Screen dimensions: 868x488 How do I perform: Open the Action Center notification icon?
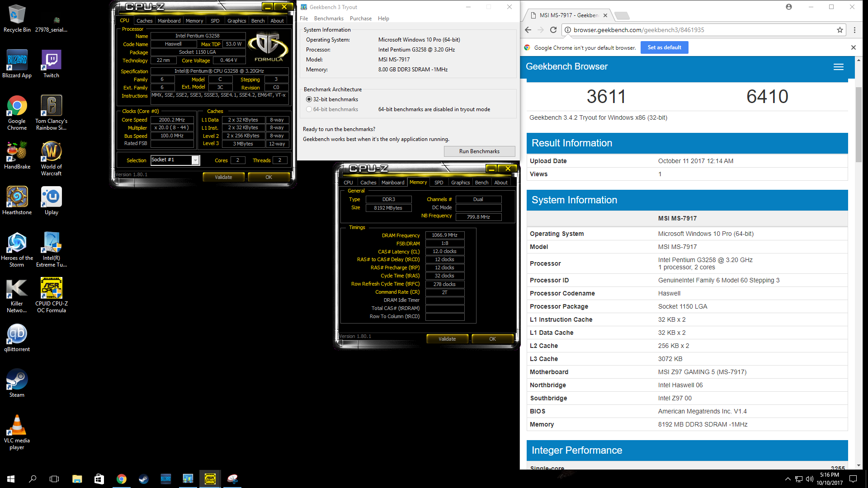[853, 479]
